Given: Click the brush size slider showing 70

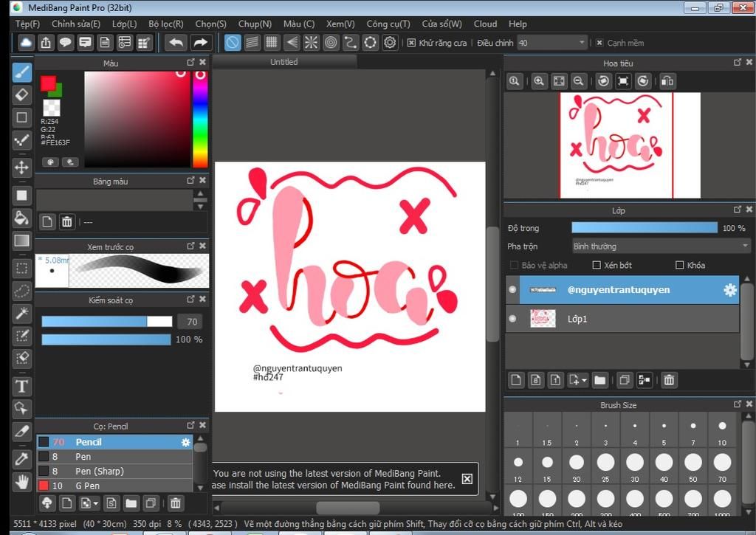Looking at the screenshot, I should click(x=106, y=322).
